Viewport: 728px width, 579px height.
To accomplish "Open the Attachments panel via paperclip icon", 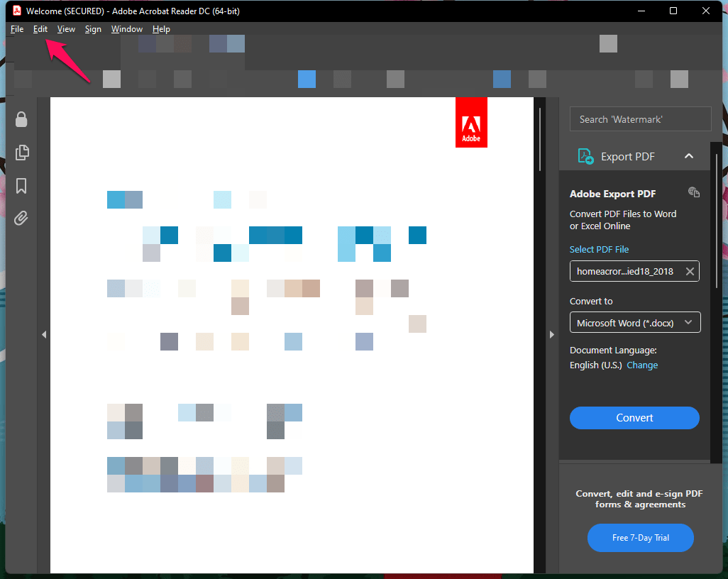I will click(21, 219).
